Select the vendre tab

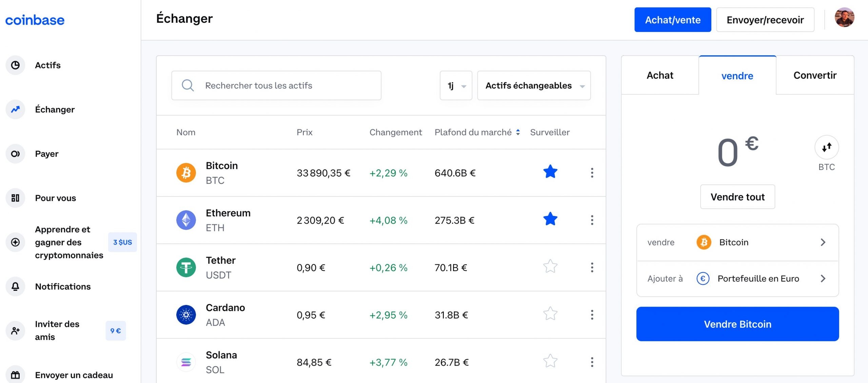coord(737,75)
